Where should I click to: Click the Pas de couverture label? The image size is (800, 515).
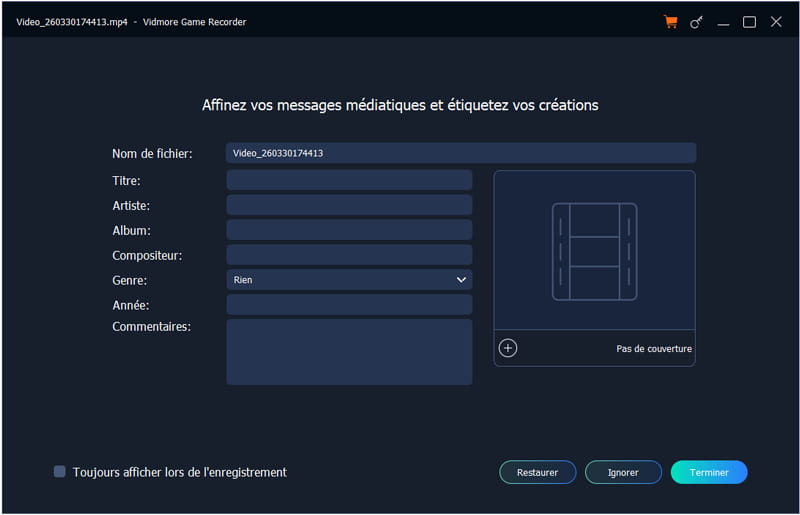click(x=654, y=349)
